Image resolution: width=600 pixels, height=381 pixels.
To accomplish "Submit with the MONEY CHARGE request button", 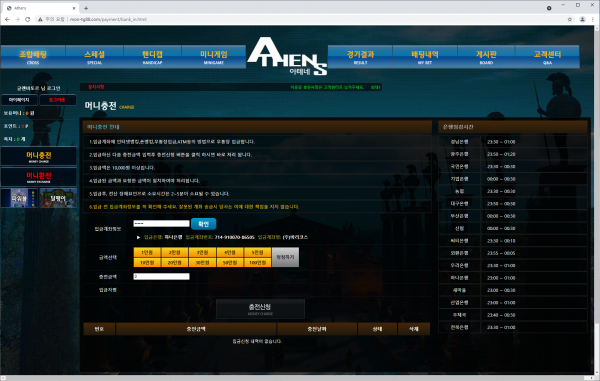I will pyautogui.click(x=260, y=309).
